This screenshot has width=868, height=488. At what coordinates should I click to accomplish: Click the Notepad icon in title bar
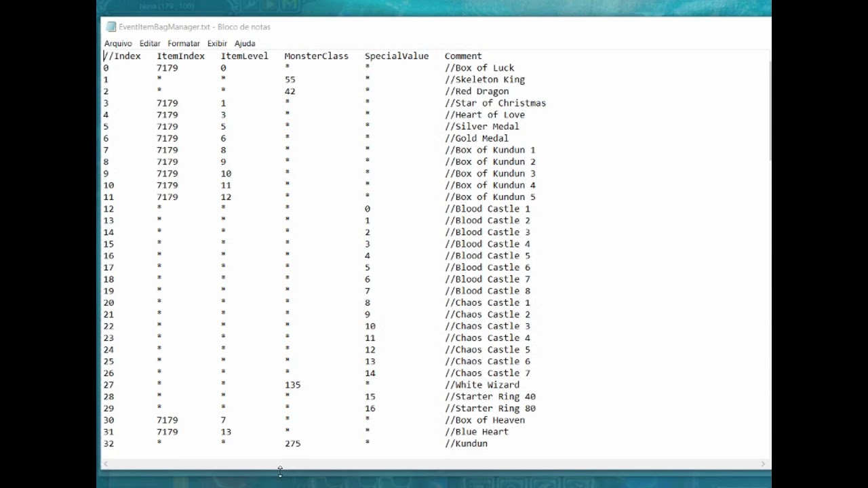point(111,27)
